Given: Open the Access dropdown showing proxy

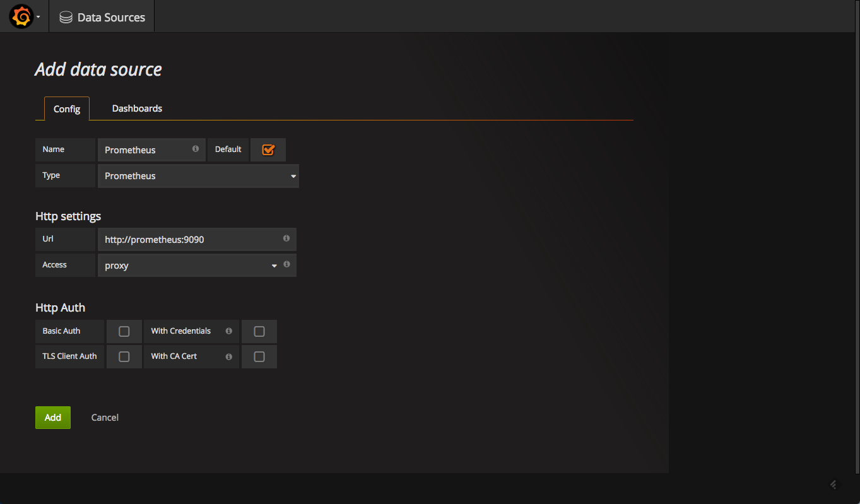Looking at the screenshot, I should (189, 266).
